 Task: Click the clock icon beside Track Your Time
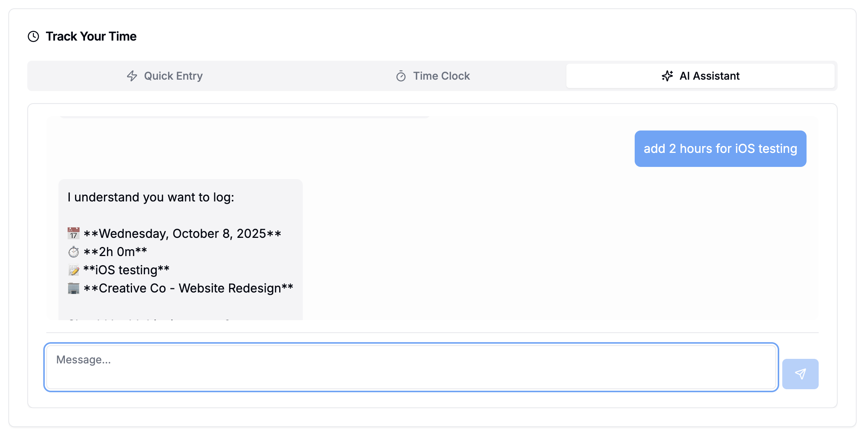click(33, 36)
